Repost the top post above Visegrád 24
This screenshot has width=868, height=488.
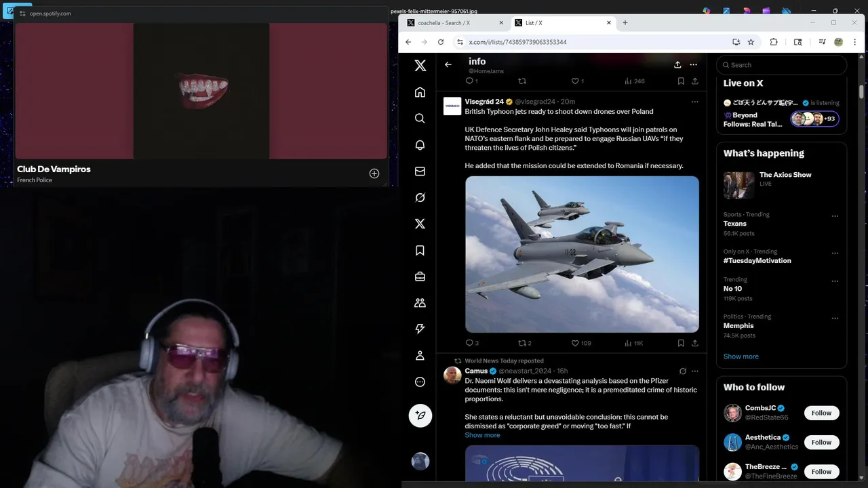[x=522, y=81]
